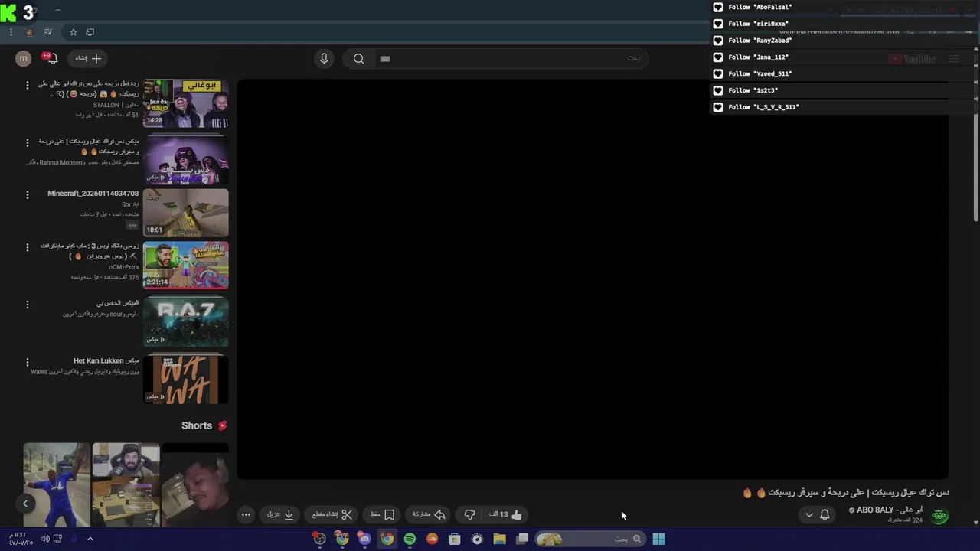This screenshot has width=980, height=551.
Task: Download the video
Action: point(280,515)
